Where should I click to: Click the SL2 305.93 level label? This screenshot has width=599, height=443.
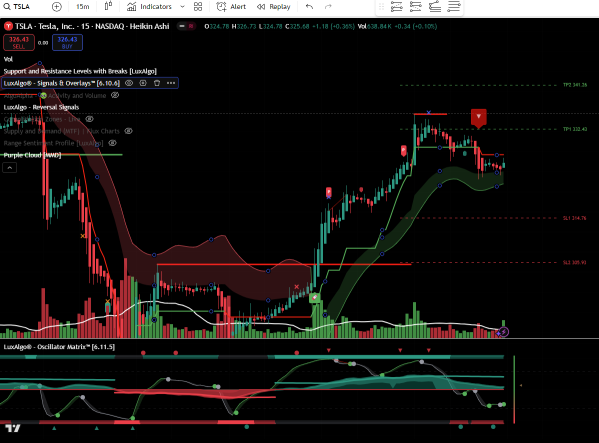point(575,262)
